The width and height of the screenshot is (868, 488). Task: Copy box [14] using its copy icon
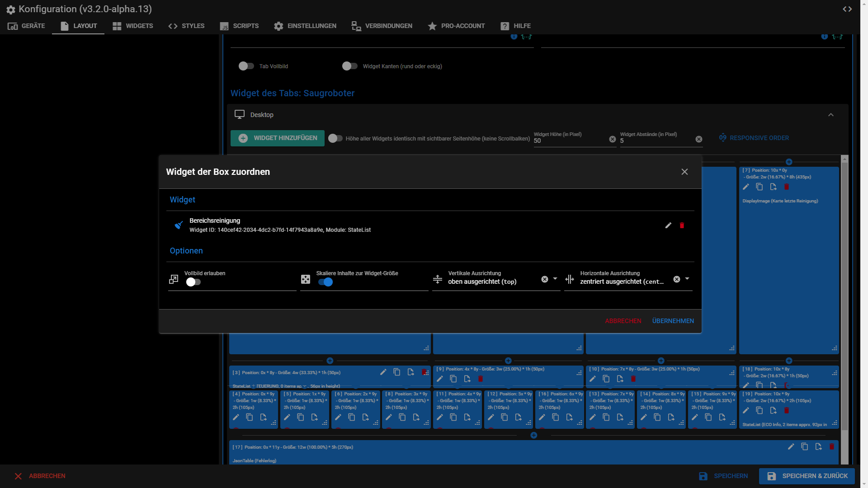[x=657, y=418]
